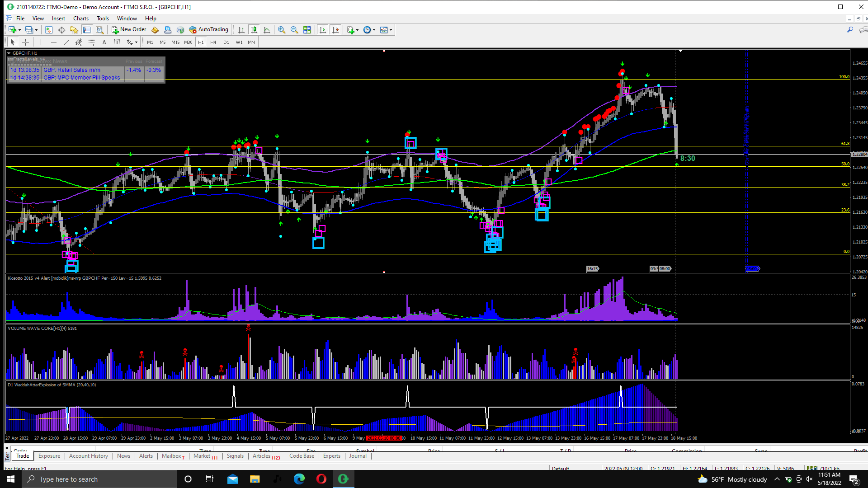Expand the Indicators list dropdown arrow
Viewport: 868px width, 488px height.
(x=358, y=30)
